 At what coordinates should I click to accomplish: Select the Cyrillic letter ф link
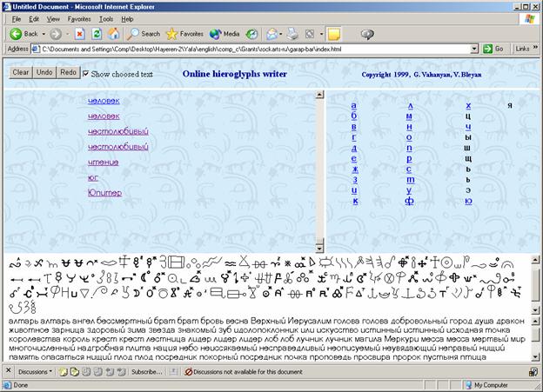coord(409,201)
